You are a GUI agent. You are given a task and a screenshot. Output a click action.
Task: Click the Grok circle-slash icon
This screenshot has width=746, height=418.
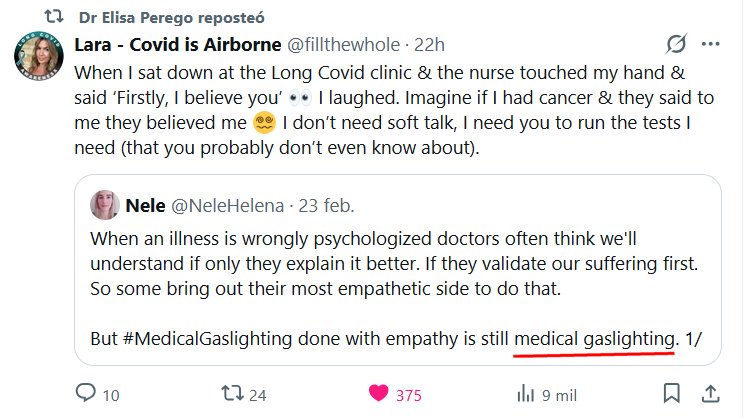pyautogui.click(x=675, y=45)
